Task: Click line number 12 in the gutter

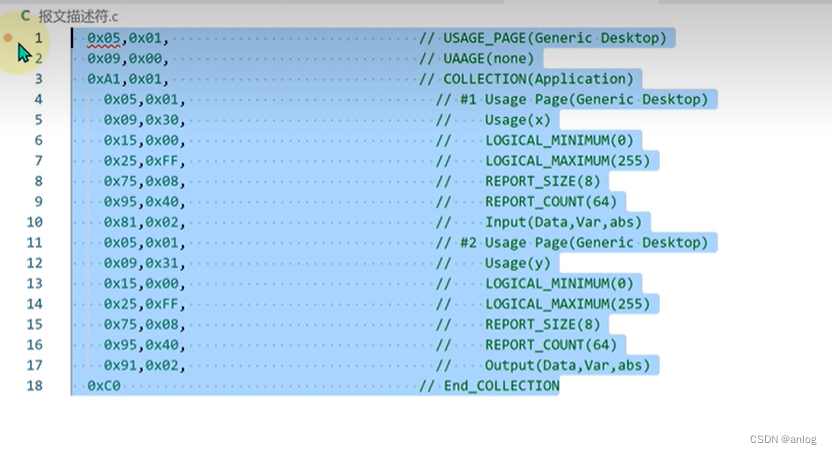Action: pos(35,263)
